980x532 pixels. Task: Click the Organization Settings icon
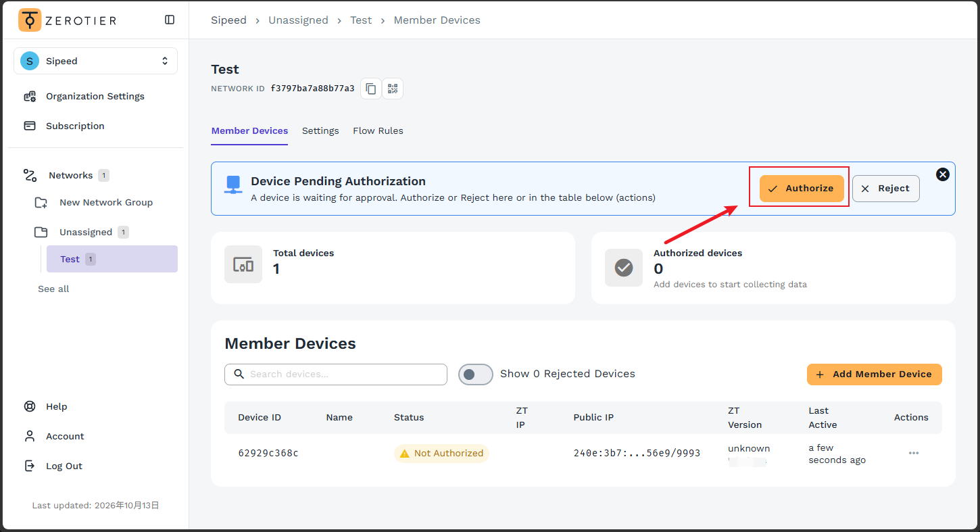point(30,96)
